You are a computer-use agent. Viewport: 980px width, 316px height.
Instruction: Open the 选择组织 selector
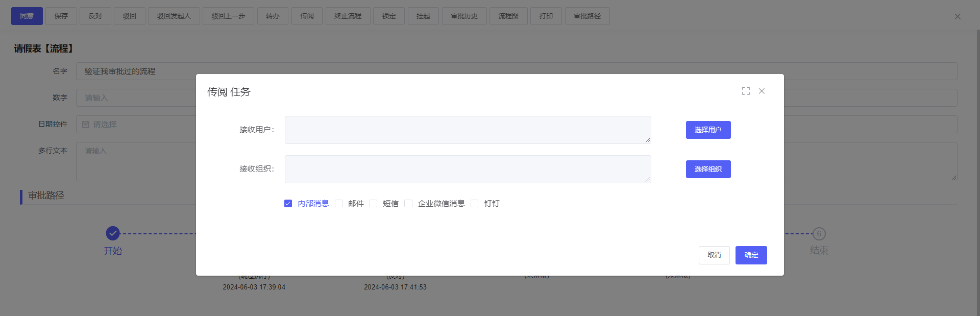click(x=708, y=169)
